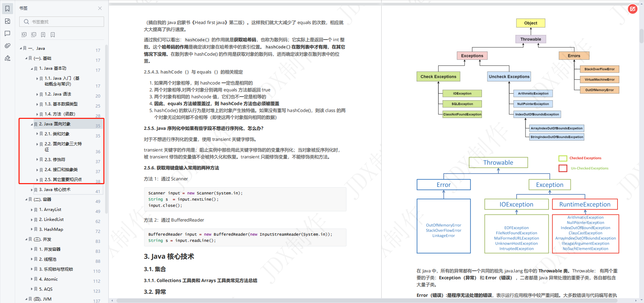Collapse the (一). 基础 bookmark node
Screen dimensions: 644x303
tap(26, 58)
